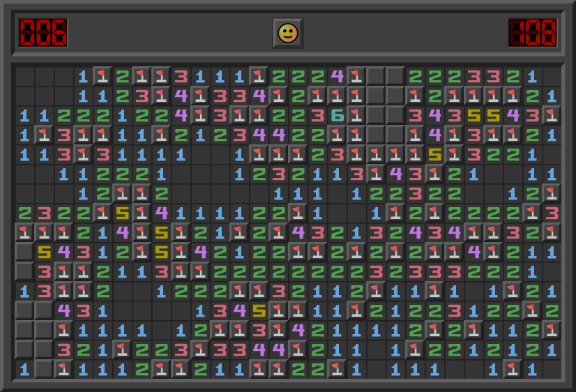Click the red mine counter display

pos(43,33)
